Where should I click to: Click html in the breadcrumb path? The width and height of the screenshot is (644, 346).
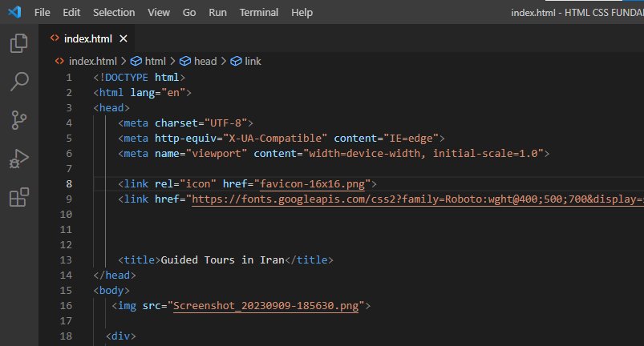pyautogui.click(x=156, y=61)
